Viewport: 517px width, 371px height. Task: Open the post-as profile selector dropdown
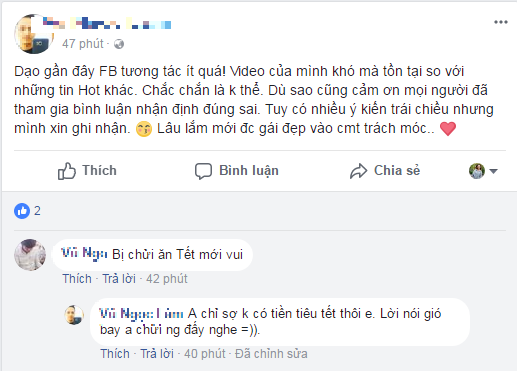point(483,171)
